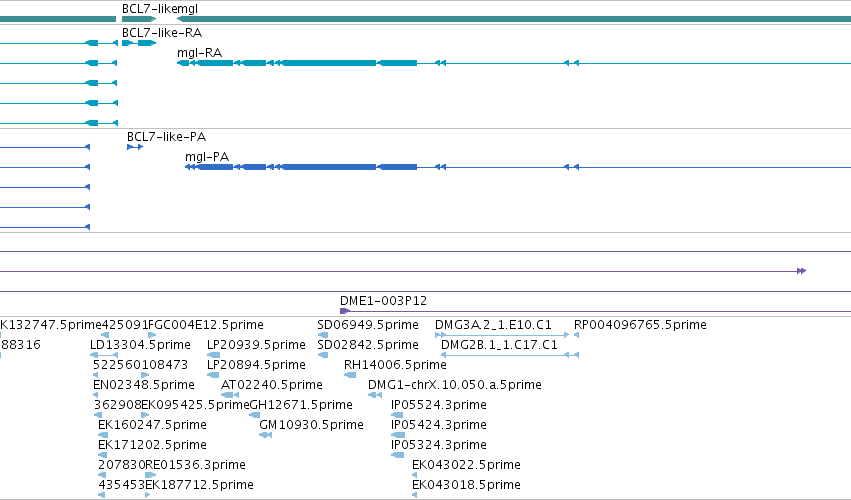Click the SD02842.5prime EST label
851x500 pixels.
click(x=368, y=345)
